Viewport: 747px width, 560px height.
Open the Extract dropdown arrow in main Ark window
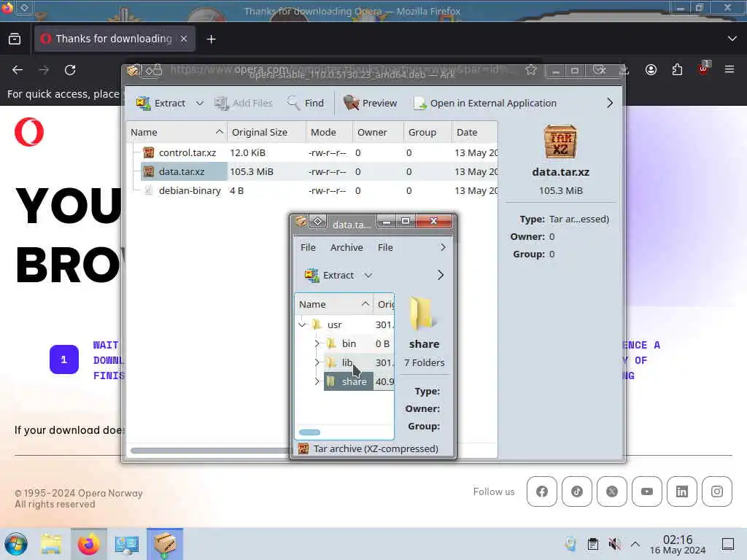pos(200,103)
